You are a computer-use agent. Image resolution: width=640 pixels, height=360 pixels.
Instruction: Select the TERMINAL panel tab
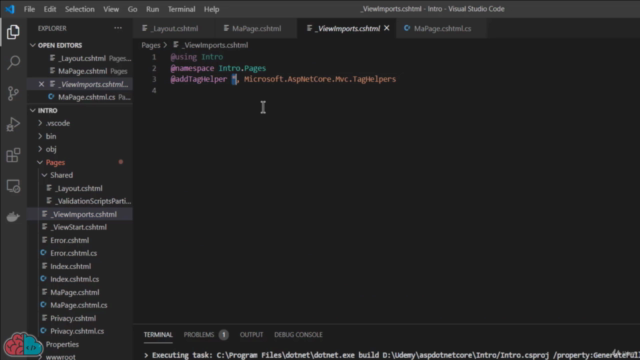click(x=158, y=335)
